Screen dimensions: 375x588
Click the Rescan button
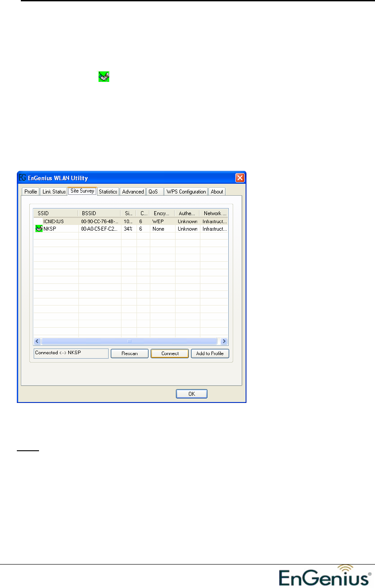[x=129, y=353]
